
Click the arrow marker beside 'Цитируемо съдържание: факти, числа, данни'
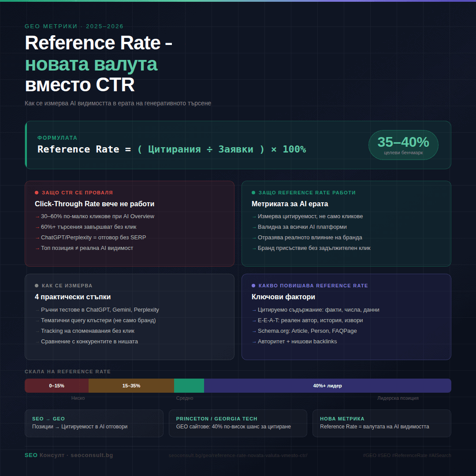[x=253, y=309]
